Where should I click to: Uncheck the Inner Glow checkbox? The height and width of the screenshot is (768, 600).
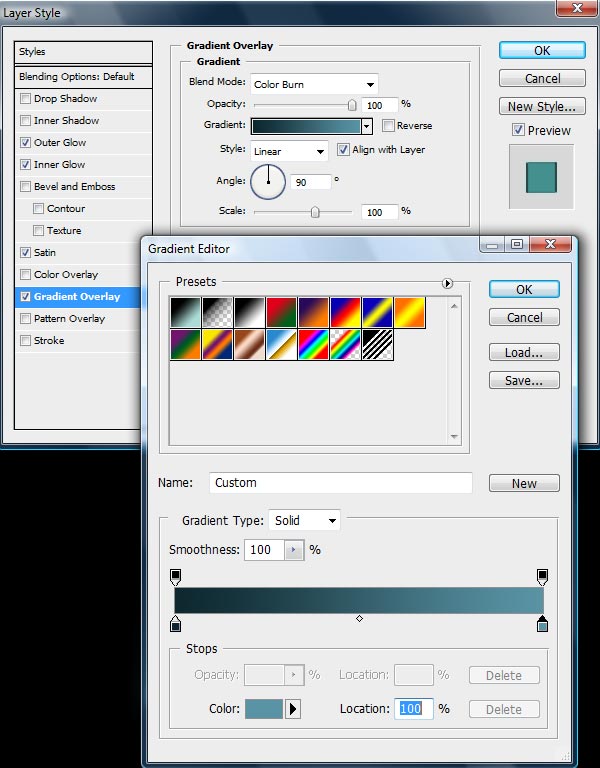[x=25, y=165]
